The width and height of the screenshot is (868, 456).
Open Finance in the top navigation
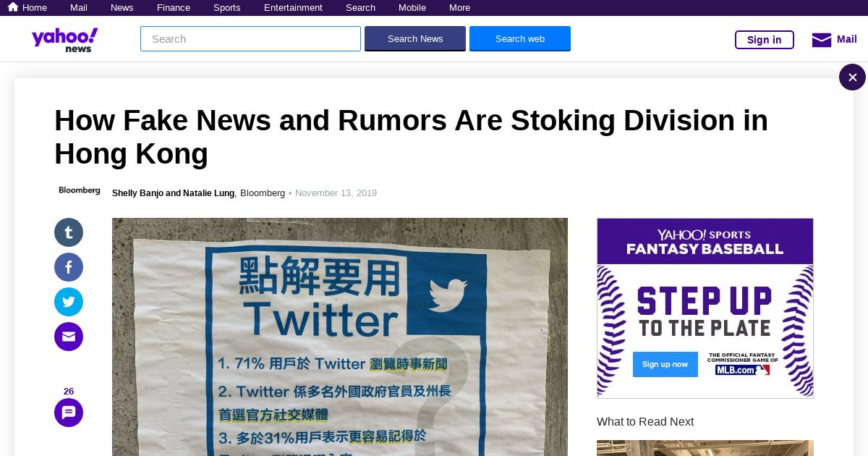pyautogui.click(x=174, y=8)
